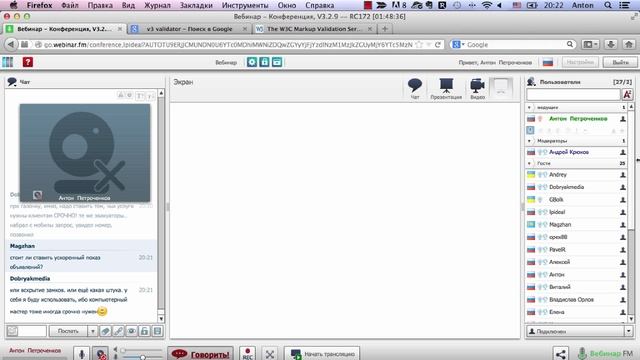
Task: Click the Послать send button
Action: coord(68,331)
